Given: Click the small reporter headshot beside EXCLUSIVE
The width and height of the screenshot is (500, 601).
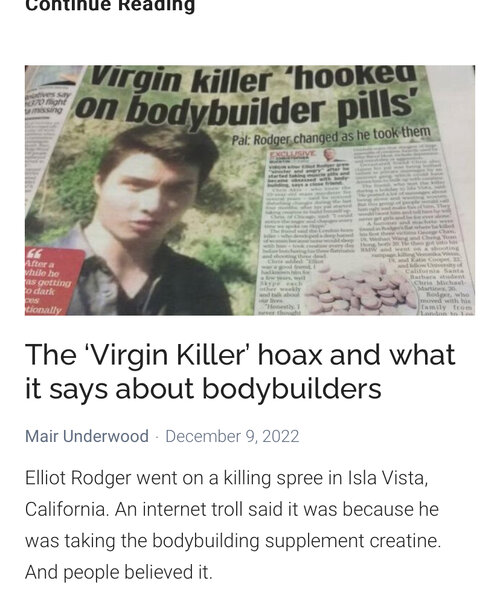Looking at the screenshot, I should point(329,155).
